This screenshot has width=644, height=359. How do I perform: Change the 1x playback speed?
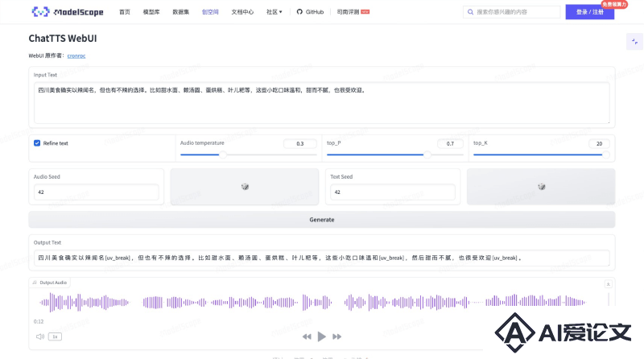[55, 336]
